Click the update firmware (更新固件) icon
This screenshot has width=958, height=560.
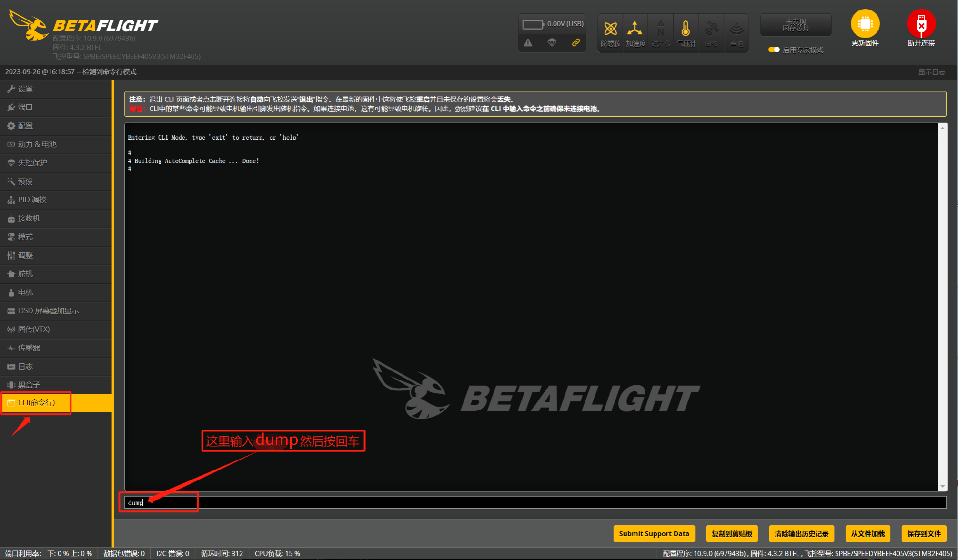pyautogui.click(x=865, y=24)
